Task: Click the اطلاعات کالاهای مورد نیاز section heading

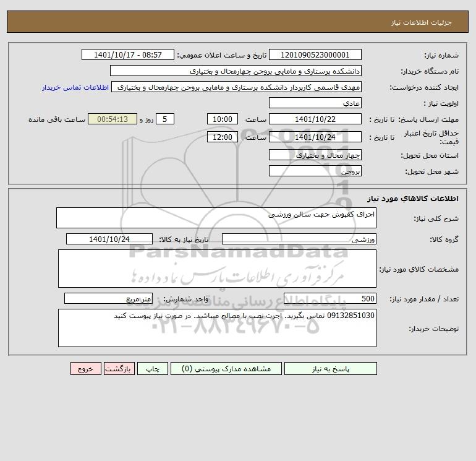Action: coord(413,199)
